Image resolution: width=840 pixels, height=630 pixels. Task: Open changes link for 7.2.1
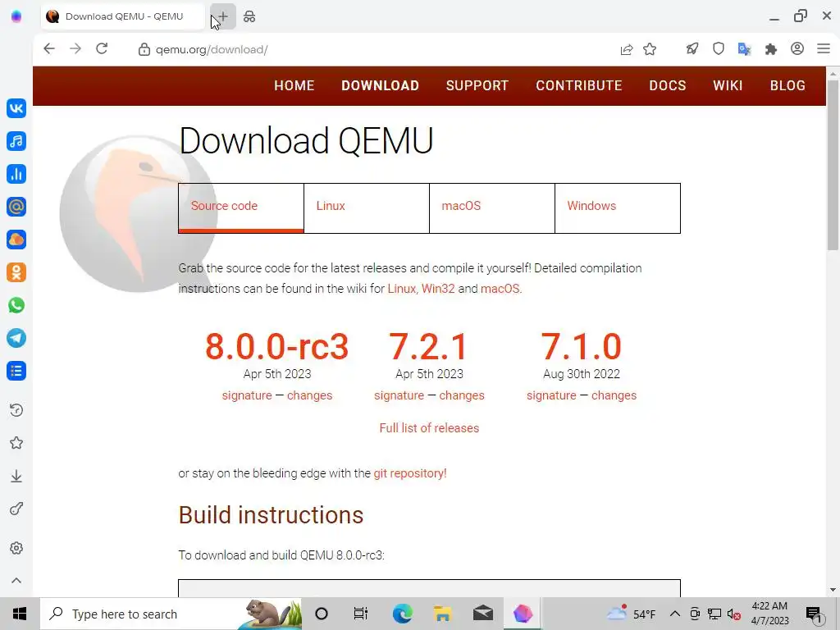click(462, 395)
